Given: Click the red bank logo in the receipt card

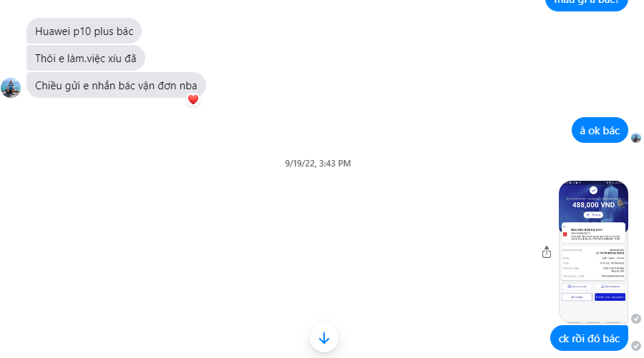Looking at the screenshot, I should [565, 234].
